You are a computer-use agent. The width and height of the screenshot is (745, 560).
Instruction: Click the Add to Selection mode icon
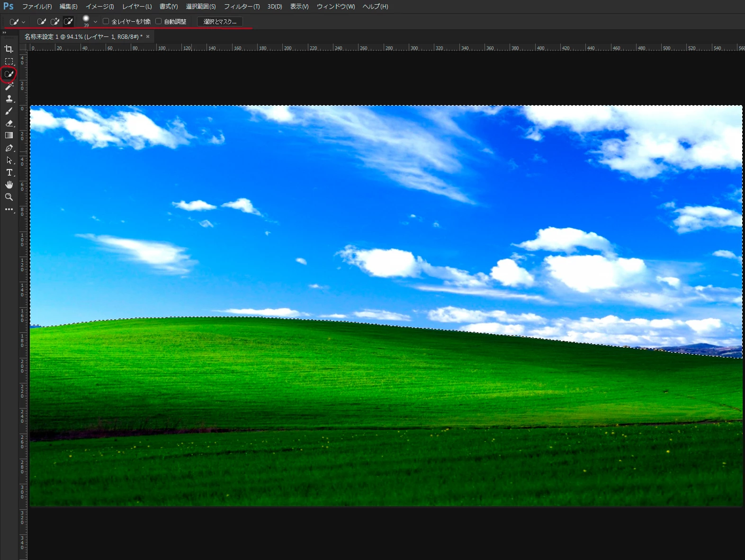pyautogui.click(x=55, y=21)
